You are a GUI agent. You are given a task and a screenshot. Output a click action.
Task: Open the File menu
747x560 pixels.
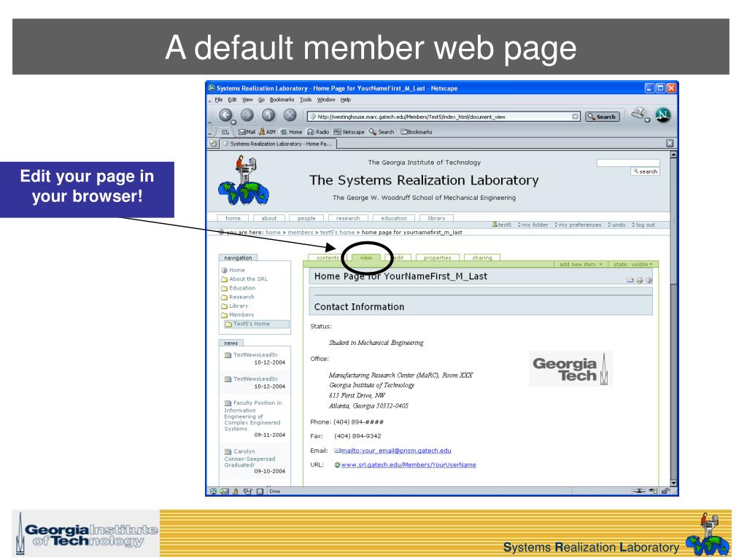[219, 99]
